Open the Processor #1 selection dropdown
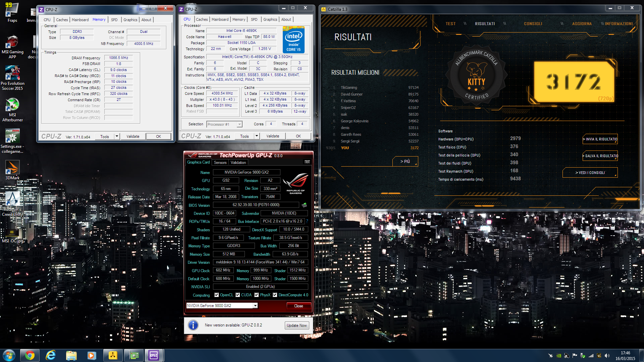 pos(224,124)
